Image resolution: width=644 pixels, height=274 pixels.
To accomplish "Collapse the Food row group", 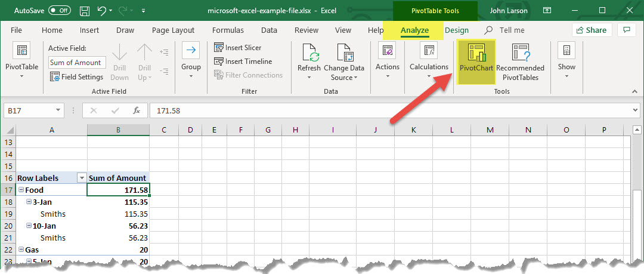I will pyautogui.click(x=21, y=190).
